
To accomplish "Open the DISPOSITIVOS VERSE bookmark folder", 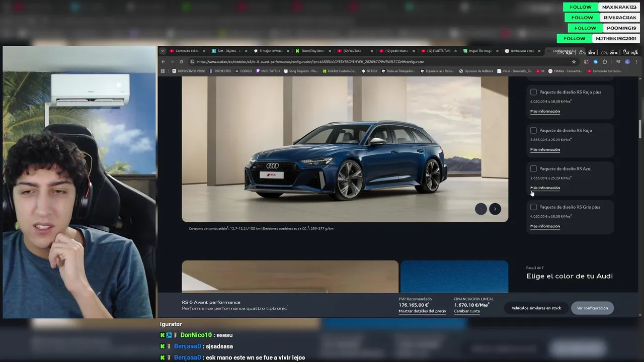I will pos(189,71).
